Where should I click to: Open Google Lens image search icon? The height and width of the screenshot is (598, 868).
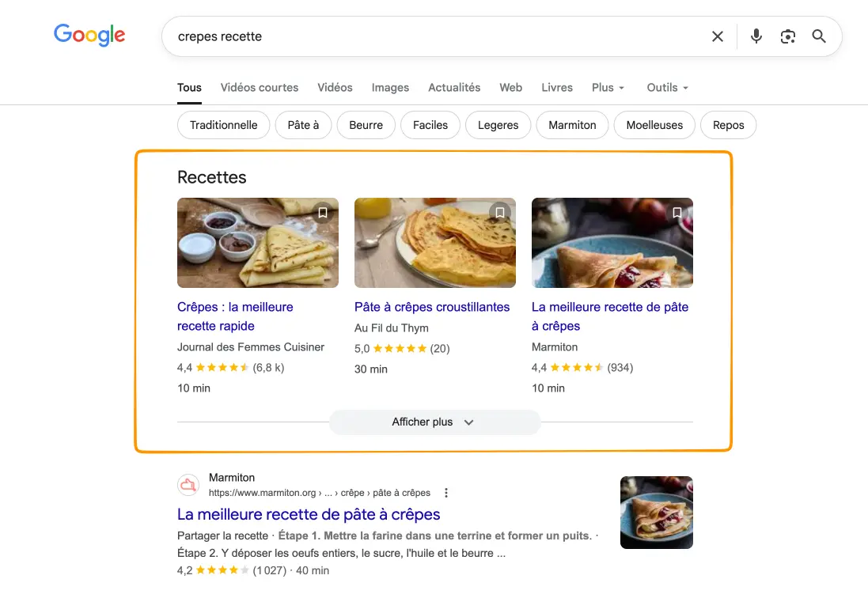point(788,36)
